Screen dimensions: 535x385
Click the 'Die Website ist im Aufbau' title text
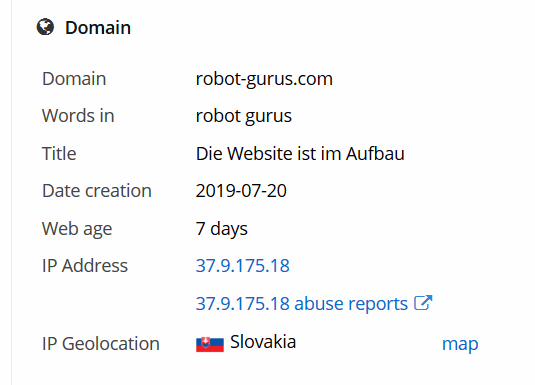300,153
